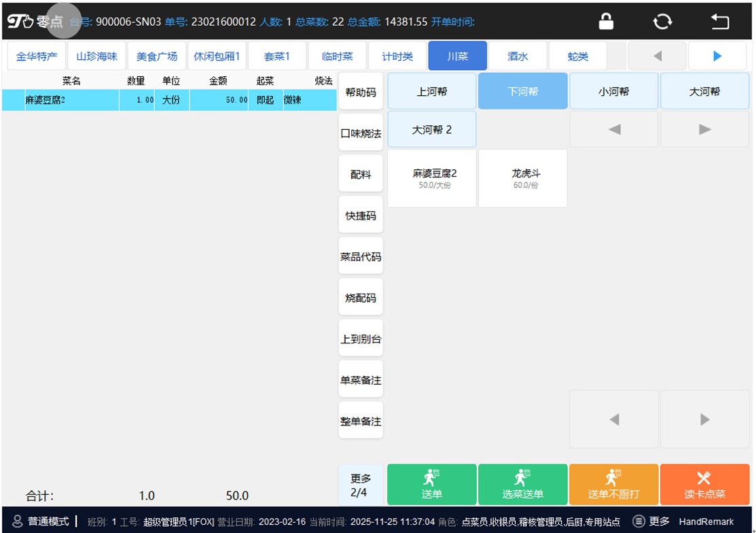Click the orange 送单不厨打 button
The image size is (756, 533).
[613, 484]
